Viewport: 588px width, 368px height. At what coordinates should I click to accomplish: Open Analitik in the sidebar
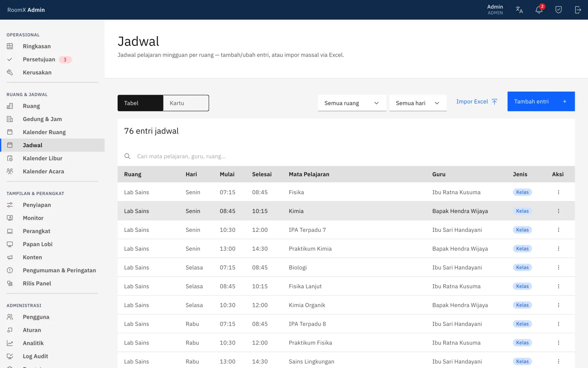(x=52, y=343)
